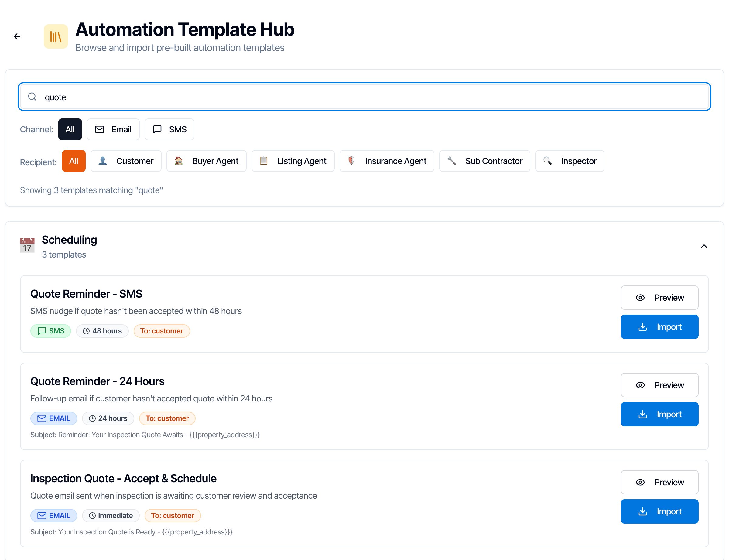
Task: Click the search magnifier icon
Action: click(32, 97)
